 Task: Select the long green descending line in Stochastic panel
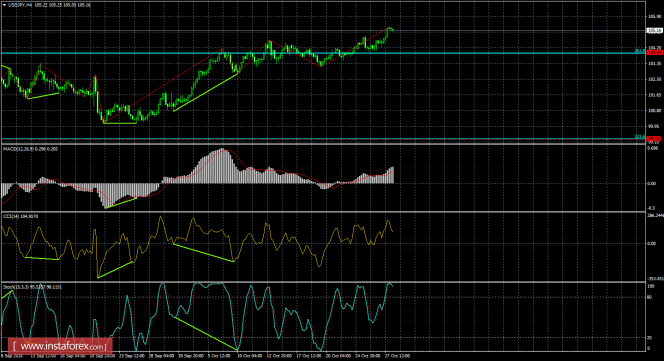(x=206, y=333)
